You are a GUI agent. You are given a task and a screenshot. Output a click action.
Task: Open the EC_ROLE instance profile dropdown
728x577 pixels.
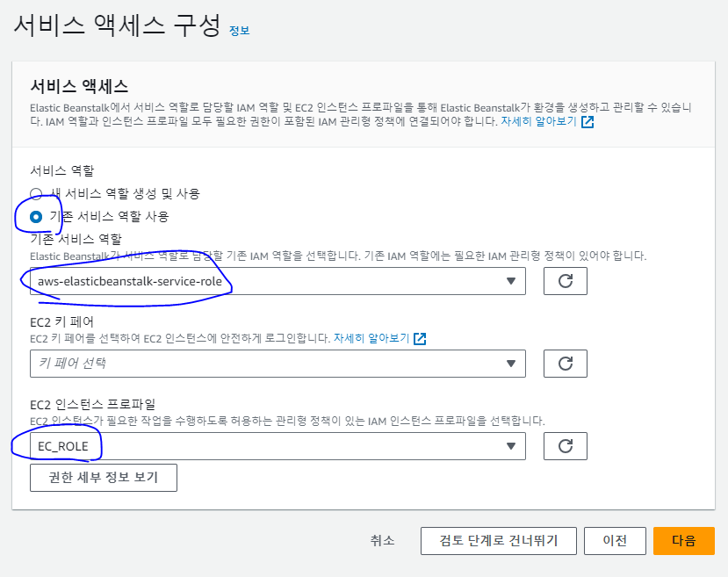(278, 446)
